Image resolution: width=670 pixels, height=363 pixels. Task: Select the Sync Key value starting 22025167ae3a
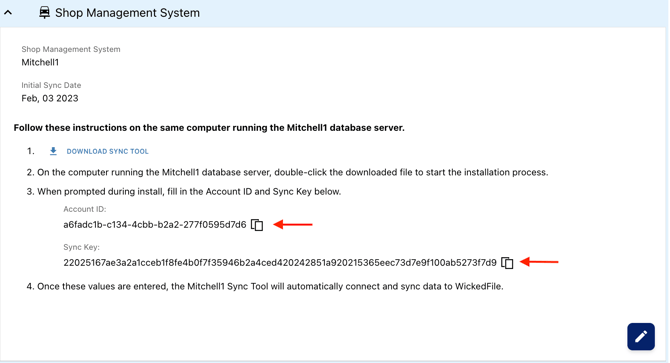pos(280,263)
